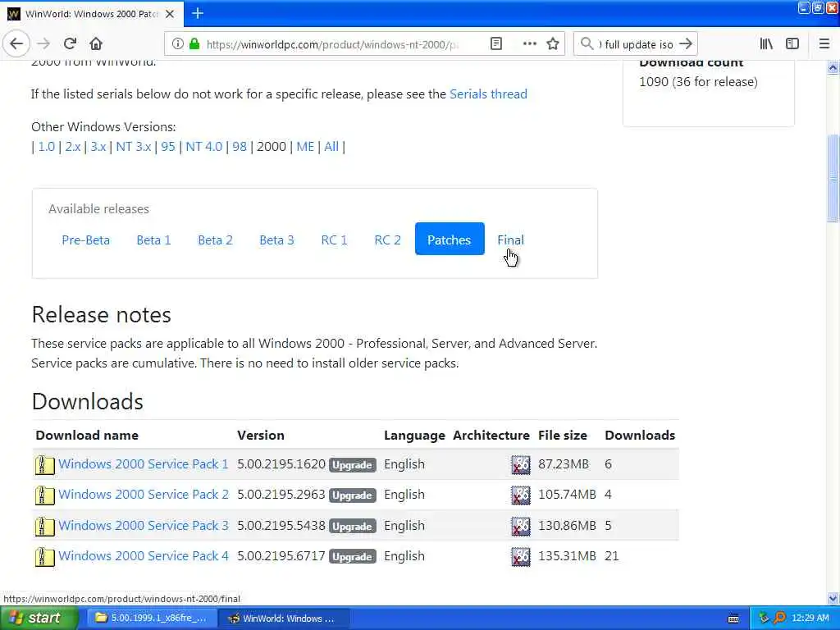Click zip icon for Service Pack 4
The width and height of the screenshot is (840, 630).
[x=44, y=557]
